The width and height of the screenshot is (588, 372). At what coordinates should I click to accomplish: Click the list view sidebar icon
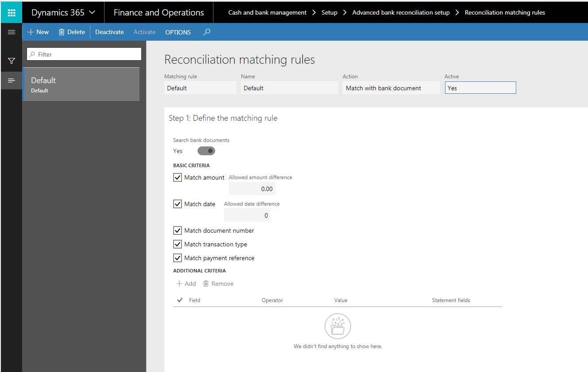coord(12,81)
